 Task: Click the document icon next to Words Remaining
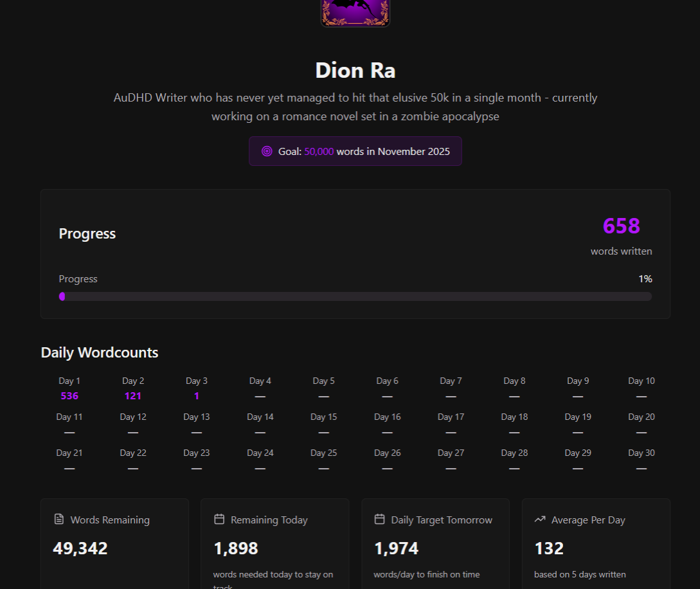click(59, 519)
